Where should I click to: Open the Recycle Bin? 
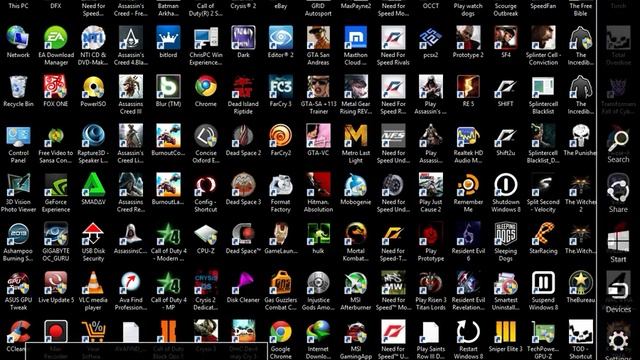click(x=18, y=87)
